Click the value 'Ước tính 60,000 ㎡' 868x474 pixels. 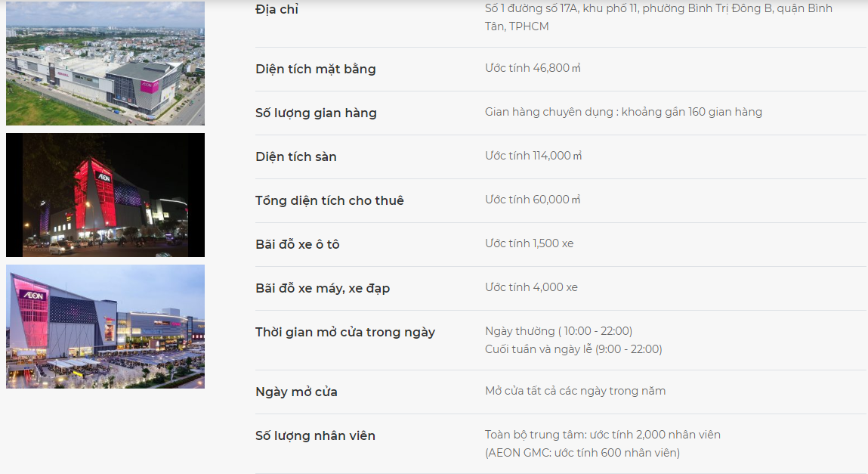[x=533, y=200]
